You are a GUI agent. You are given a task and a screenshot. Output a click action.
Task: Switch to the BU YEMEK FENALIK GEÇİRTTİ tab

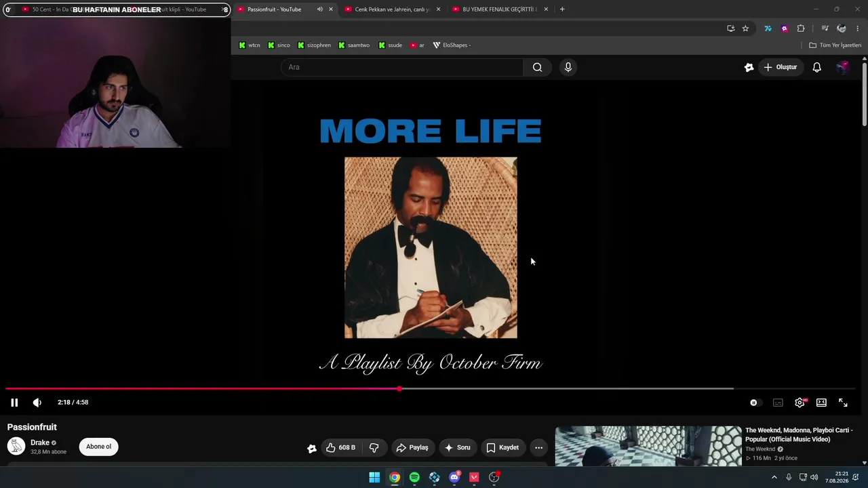click(x=500, y=9)
